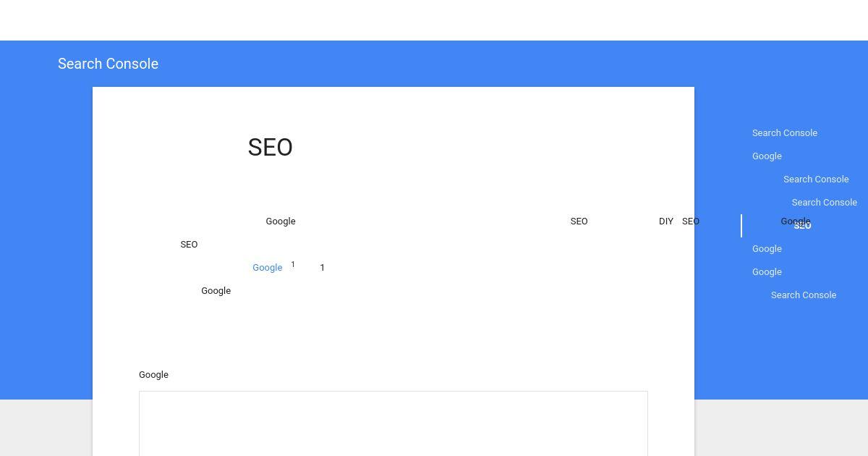Click the Search Console header title
The width and height of the screenshot is (868, 456).
point(108,64)
